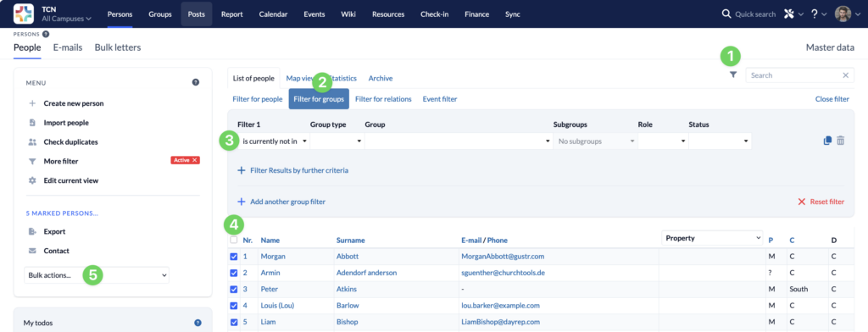
Task: Open the Quick search magnifier
Action: click(x=726, y=14)
